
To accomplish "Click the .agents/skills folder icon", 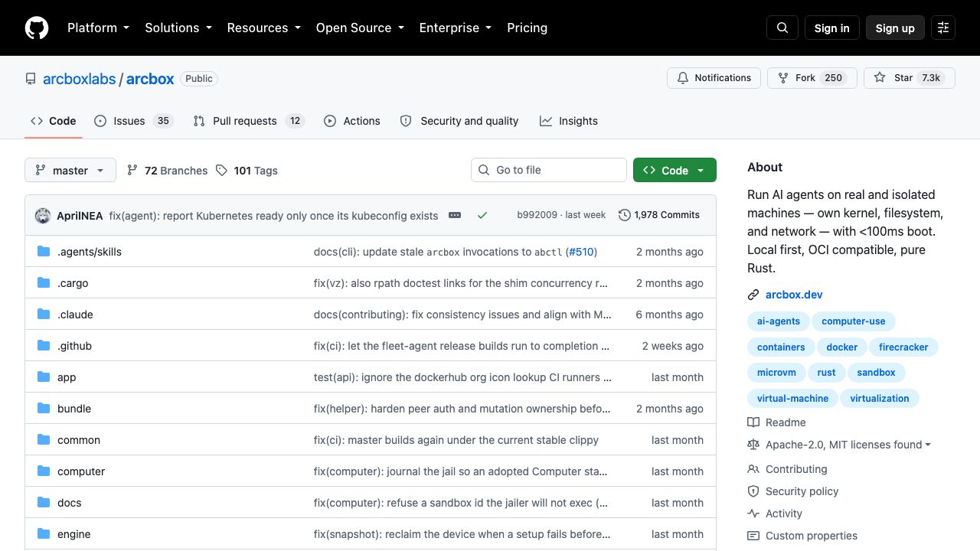I will (44, 252).
